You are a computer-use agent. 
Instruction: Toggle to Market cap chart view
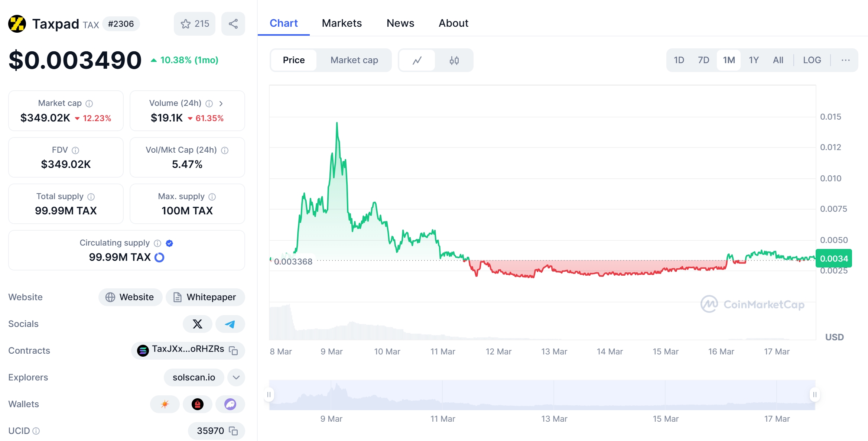354,60
